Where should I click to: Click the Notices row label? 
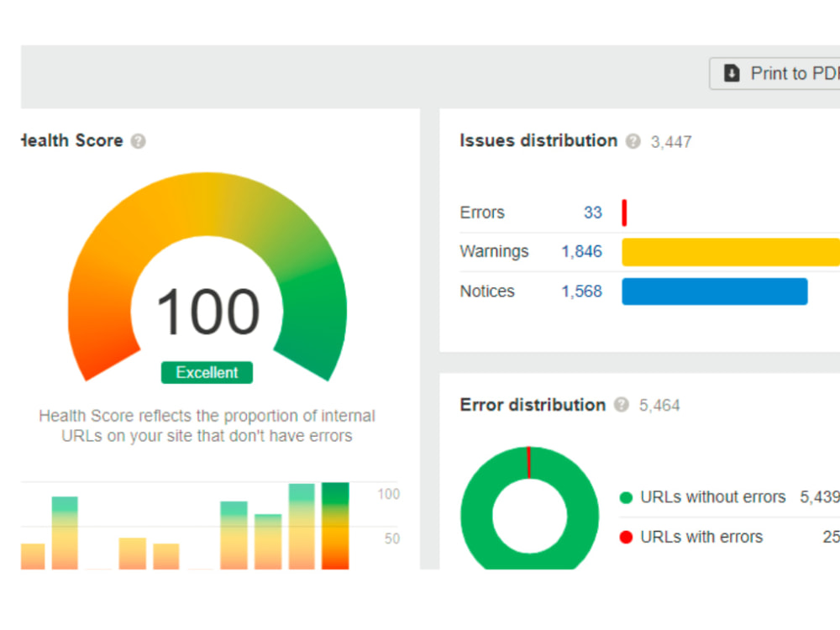[487, 291]
